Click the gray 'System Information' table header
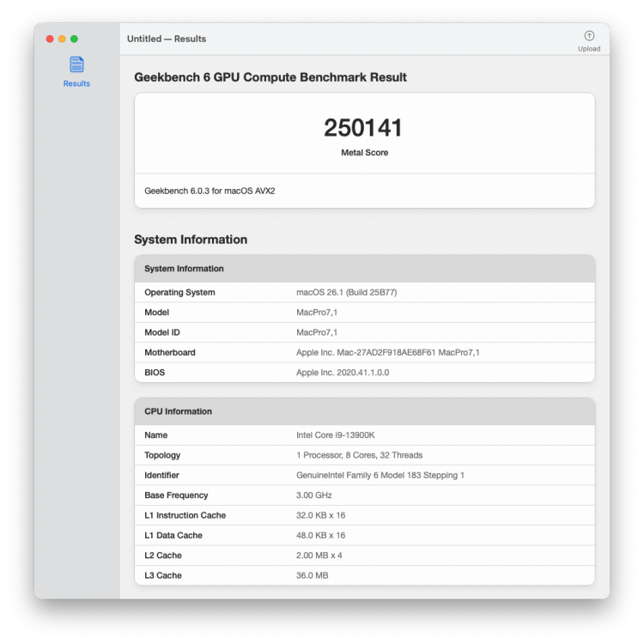The width and height of the screenshot is (644, 644). [x=364, y=269]
